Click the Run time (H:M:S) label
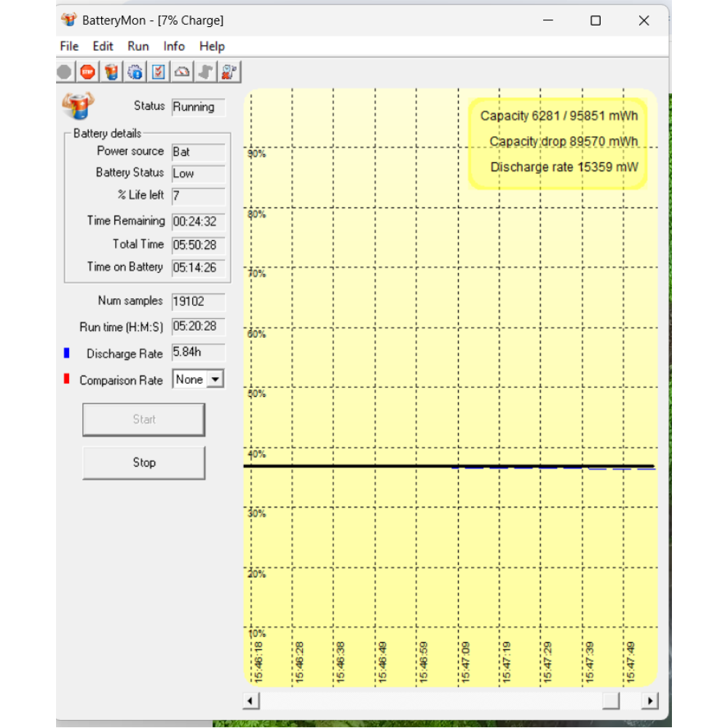Screen dimensions: 728x728 point(121,328)
